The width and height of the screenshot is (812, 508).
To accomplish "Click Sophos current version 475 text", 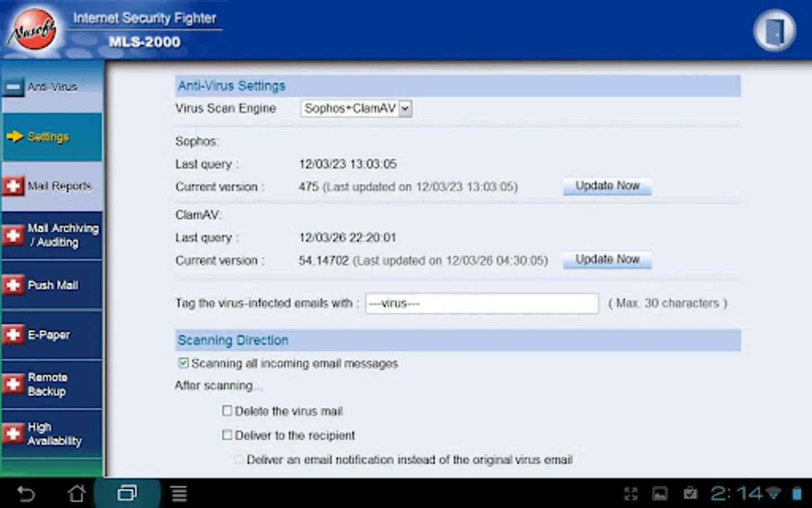I will 408,187.
